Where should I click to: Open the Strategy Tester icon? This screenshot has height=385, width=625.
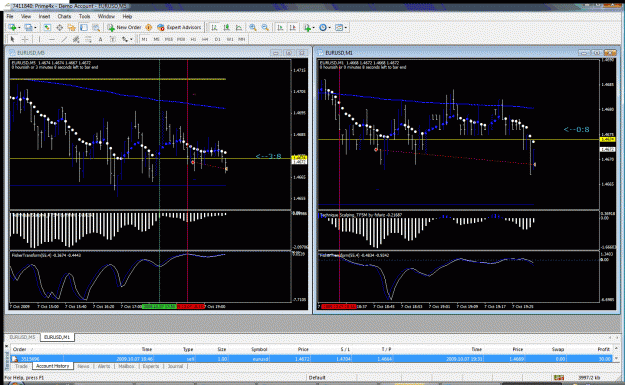pyautogui.click(x=96, y=28)
